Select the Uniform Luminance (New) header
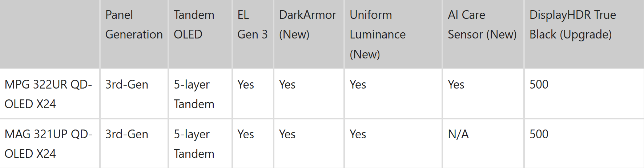644x168 pixels. coord(378,34)
